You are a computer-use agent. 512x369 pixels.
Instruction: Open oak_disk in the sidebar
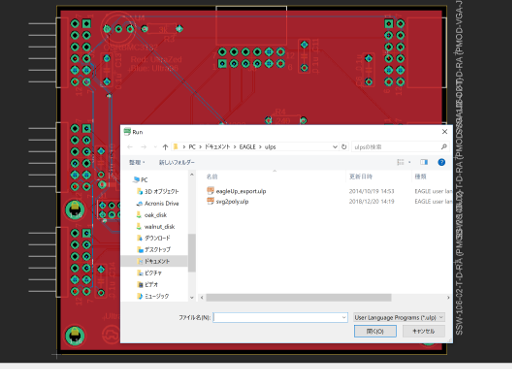(x=152, y=215)
